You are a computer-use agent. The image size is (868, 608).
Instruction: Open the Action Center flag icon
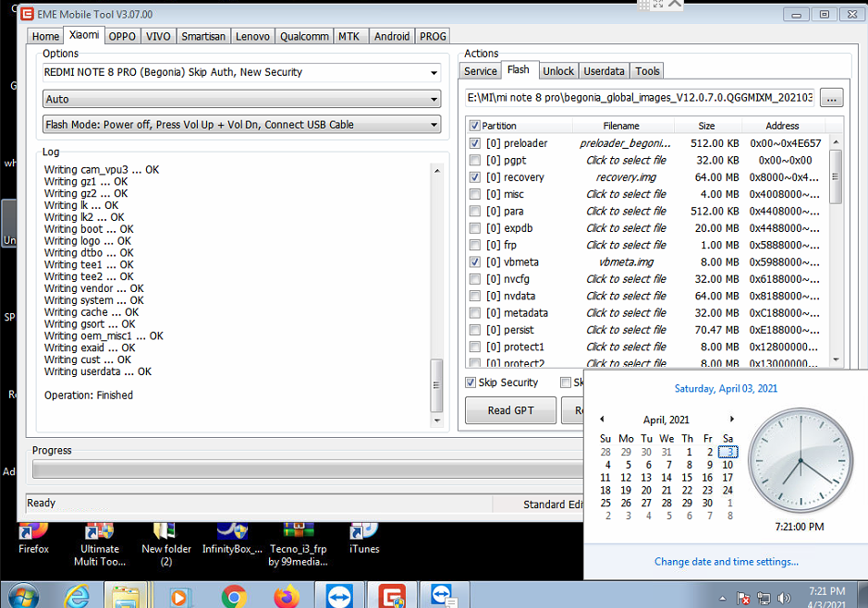(x=743, y=598)
